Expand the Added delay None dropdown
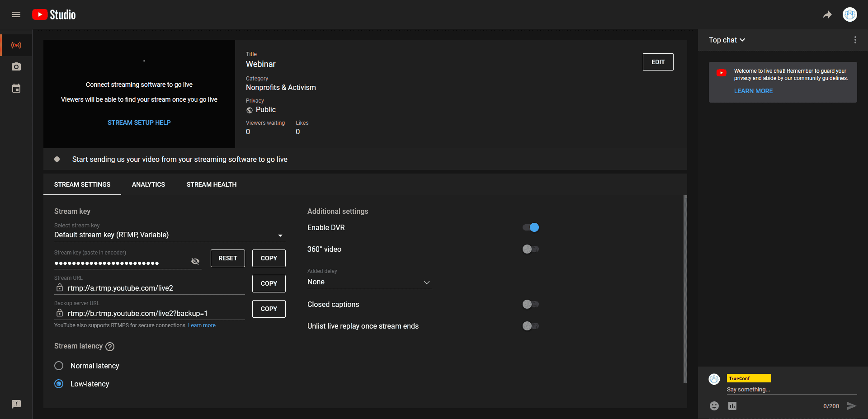The image size is (868, 419). 369,282
